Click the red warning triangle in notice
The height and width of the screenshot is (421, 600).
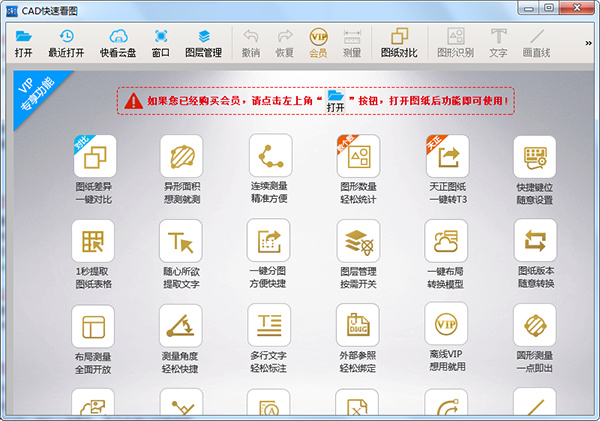click(x=134, y=101)
